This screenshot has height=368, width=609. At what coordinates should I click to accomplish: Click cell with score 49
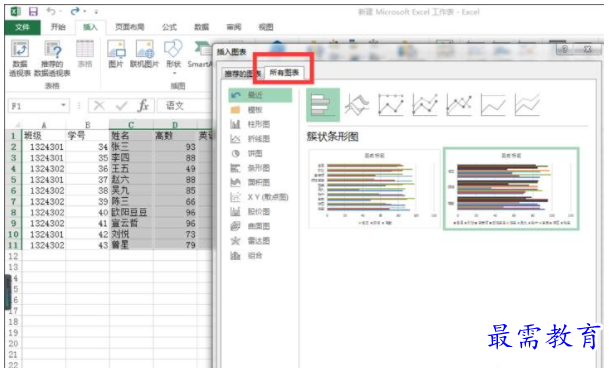point(175,169)
